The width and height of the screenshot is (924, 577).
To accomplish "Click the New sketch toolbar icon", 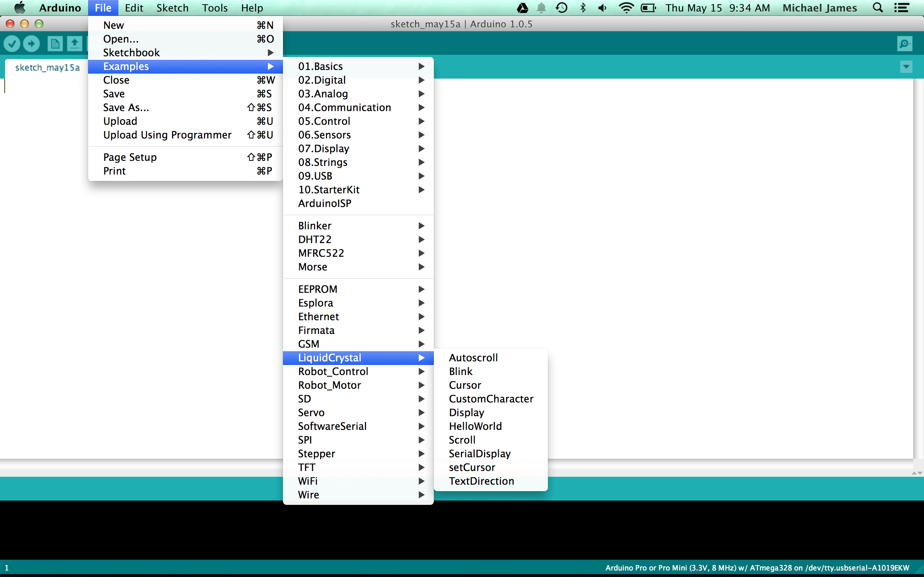I will click(x=55, y=44).
